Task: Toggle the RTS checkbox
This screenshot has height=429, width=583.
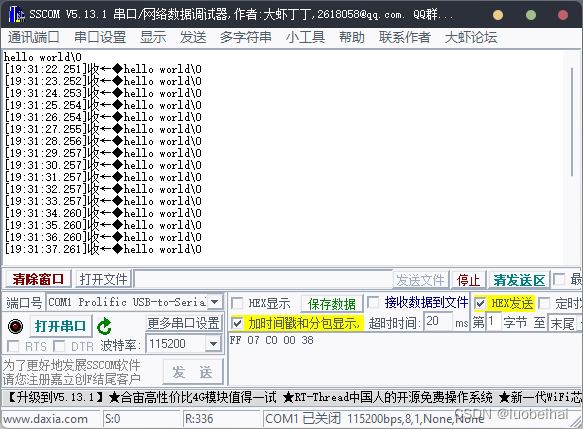Action: [13, 346]
